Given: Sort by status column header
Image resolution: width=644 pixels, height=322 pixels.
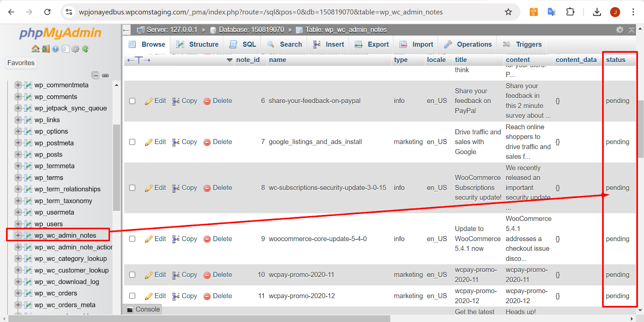Looking at the screenshot, I should 615,60.
